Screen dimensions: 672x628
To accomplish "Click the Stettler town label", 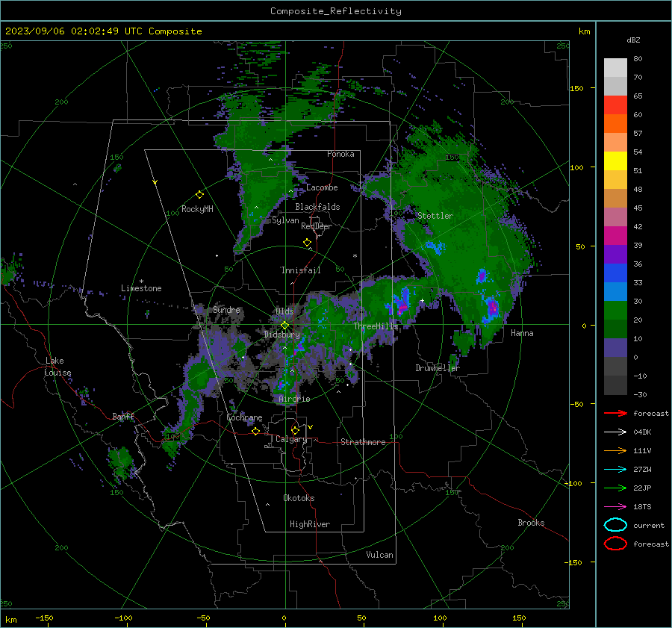I will point(435,216).
